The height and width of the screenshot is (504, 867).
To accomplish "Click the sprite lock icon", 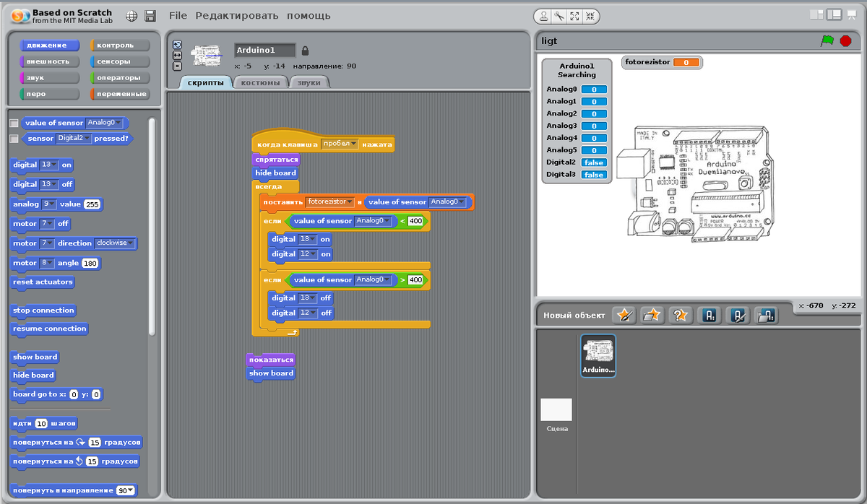I will coord(305,51).
